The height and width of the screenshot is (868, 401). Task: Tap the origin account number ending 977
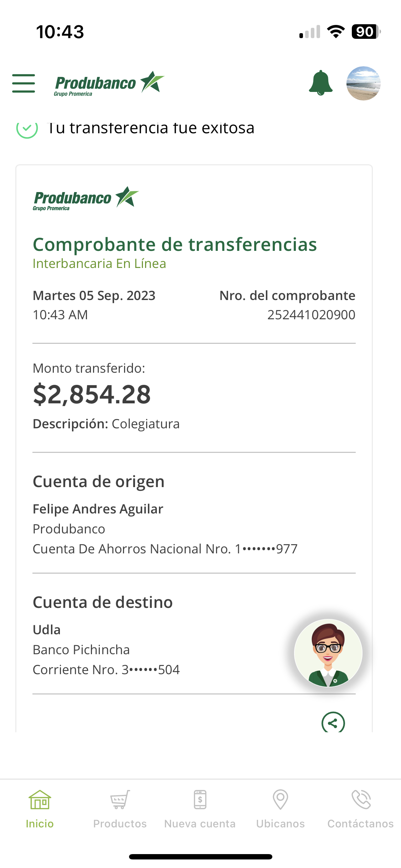266,549
